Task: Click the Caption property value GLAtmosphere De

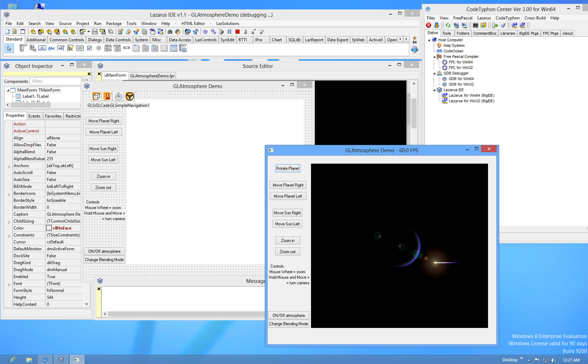Action: click(63, 214)
